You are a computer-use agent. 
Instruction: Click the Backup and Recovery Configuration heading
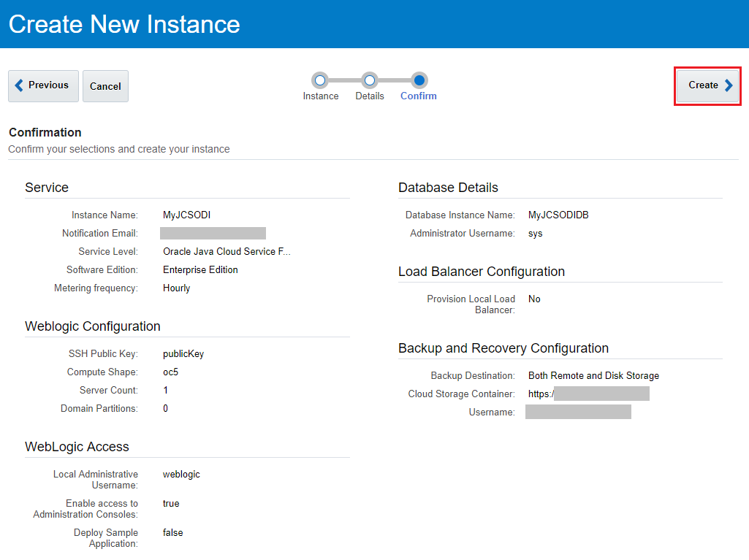pyautogui.click(x=503, y=348)
